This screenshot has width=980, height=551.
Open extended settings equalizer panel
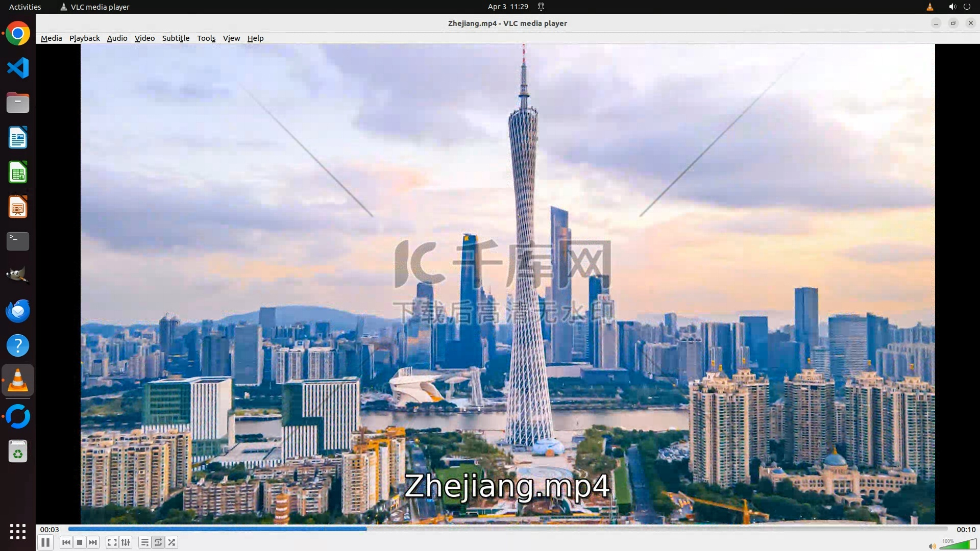click(x=126, y=542)
